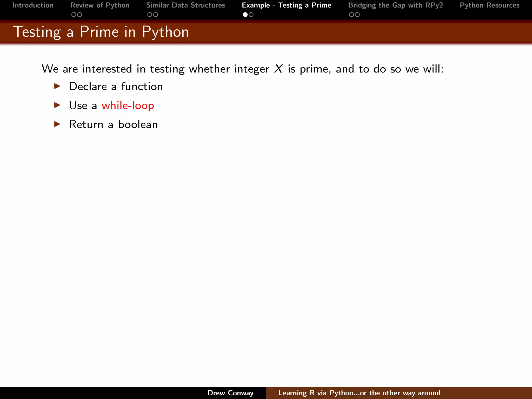Jump to Similar Data Structures section
The width and height of the screenshot is (532, 399).
[x=185, y=5]
